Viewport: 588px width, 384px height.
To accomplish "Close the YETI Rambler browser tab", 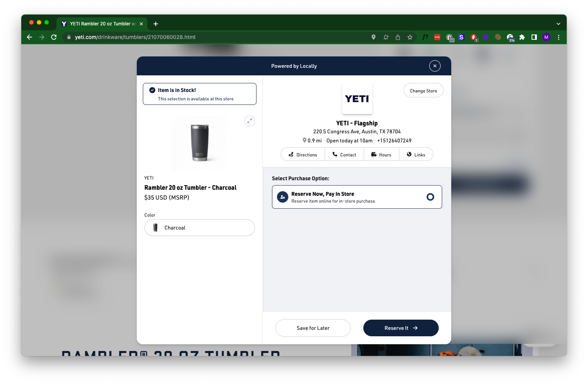I will pos(141,24).
